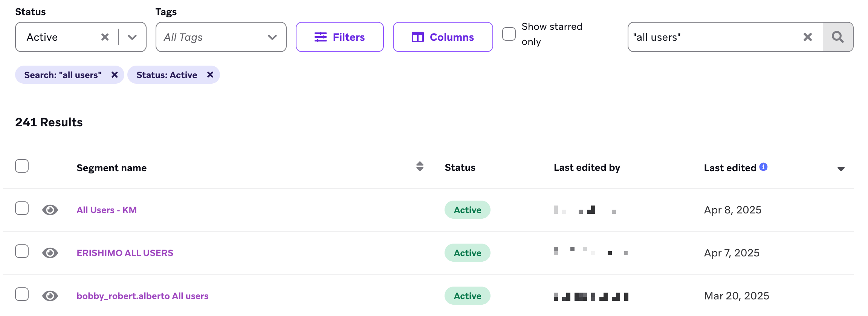Open the Columns settings
The width and height of the screenshot is (868, 316).
click(443, 37)
